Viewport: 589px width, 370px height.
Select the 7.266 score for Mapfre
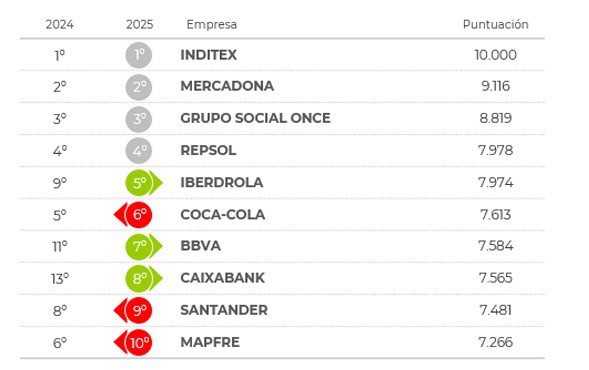tap(495, 343)
